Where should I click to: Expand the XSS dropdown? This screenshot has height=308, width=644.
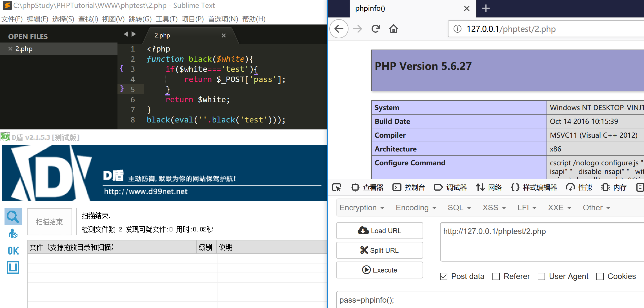[x=494, y=208]
